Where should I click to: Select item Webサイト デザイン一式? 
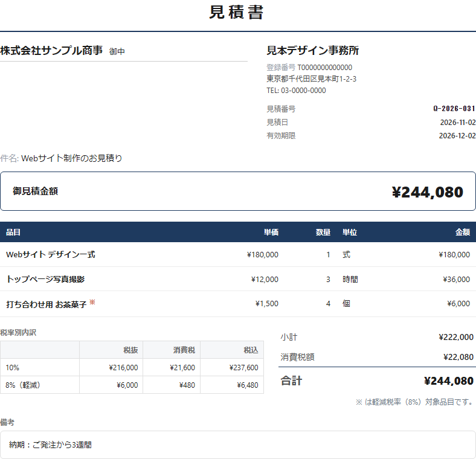pos(51,254)
